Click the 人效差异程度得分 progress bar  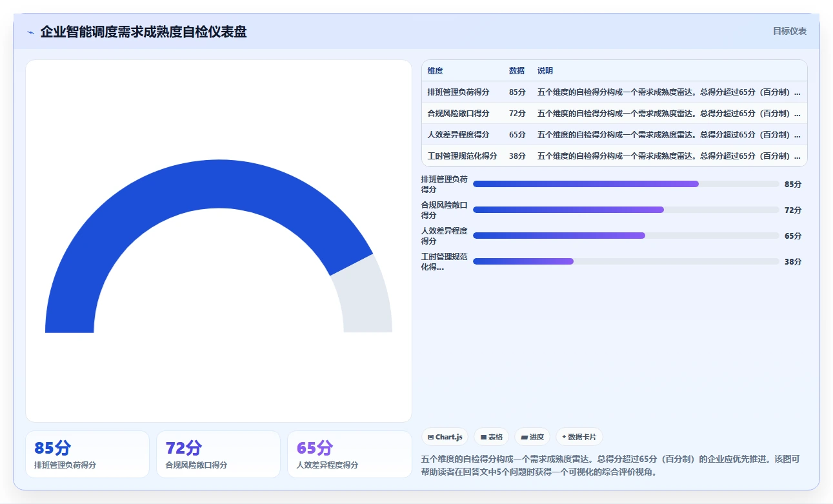click(x=626, y=236)
